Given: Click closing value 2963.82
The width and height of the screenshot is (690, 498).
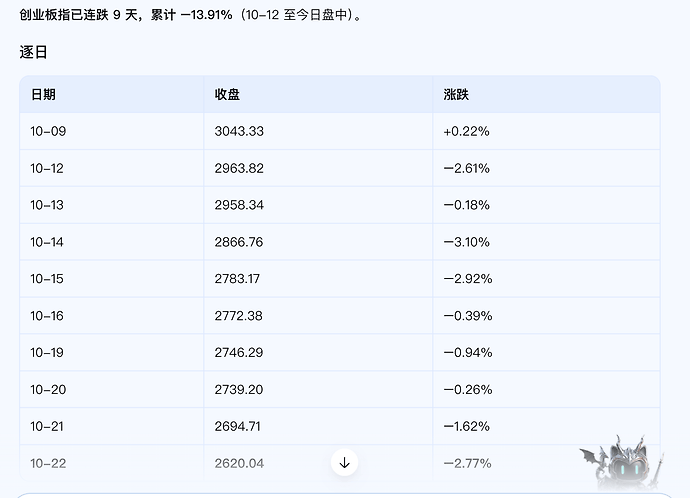Looking at the screenshot, I should tap(239, 168).
